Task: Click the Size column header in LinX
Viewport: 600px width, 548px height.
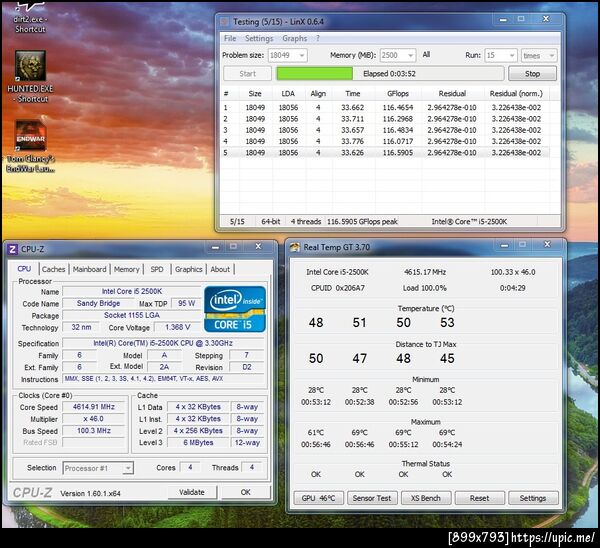Action: pos(255,94)
